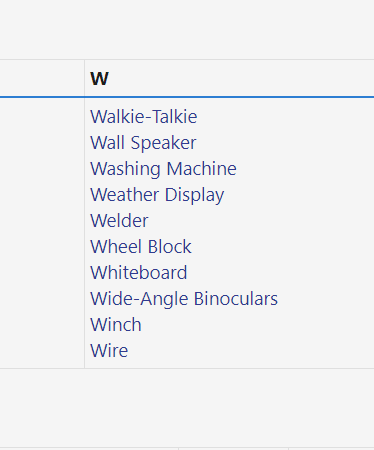The height and width of the screenshot is (450, 374).
Task: Open the Walkie-Talkie link
Action: coord(144,117)
